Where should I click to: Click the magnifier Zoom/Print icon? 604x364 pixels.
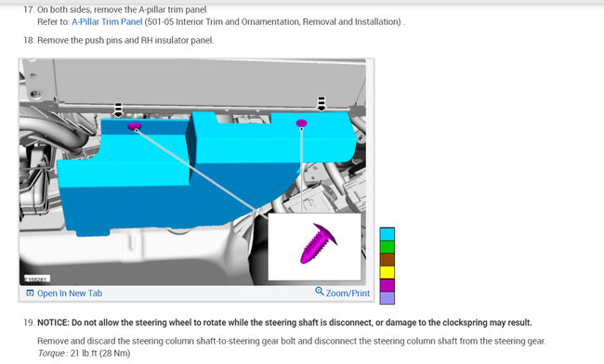pos(320,292)
